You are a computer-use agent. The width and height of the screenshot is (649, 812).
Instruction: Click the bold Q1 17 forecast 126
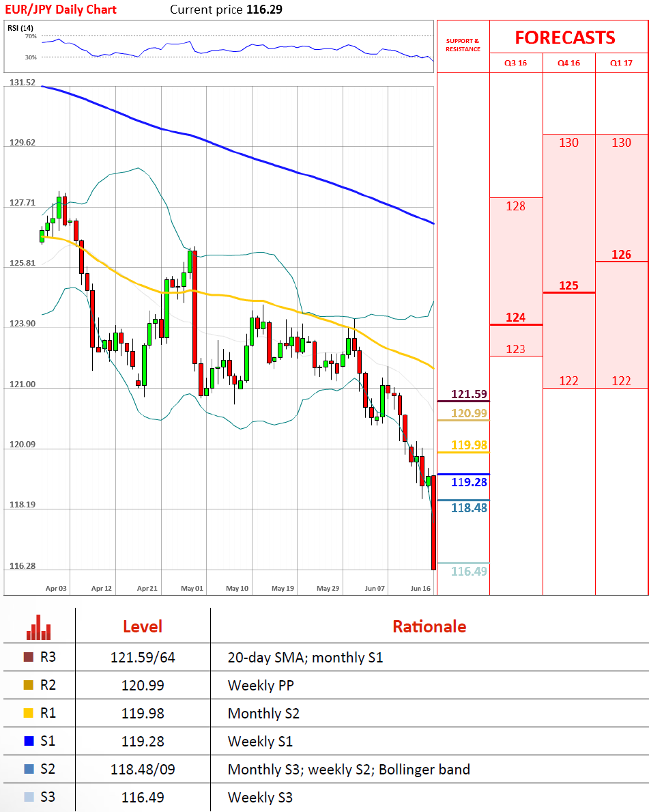coord(621,255)
